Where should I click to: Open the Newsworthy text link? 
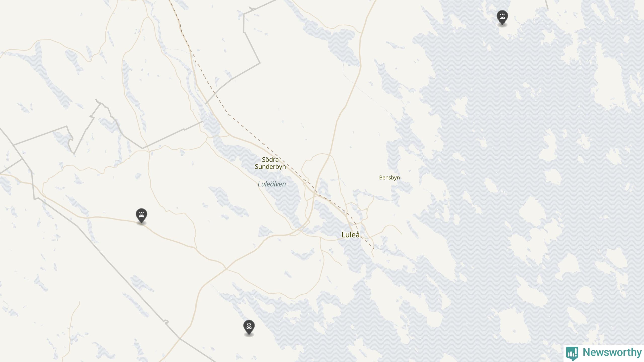click(612, 352)
